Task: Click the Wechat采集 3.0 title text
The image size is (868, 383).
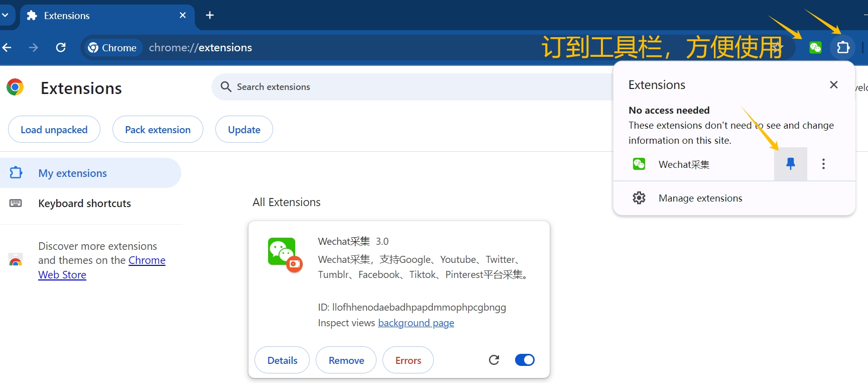Action: (353, 241)
